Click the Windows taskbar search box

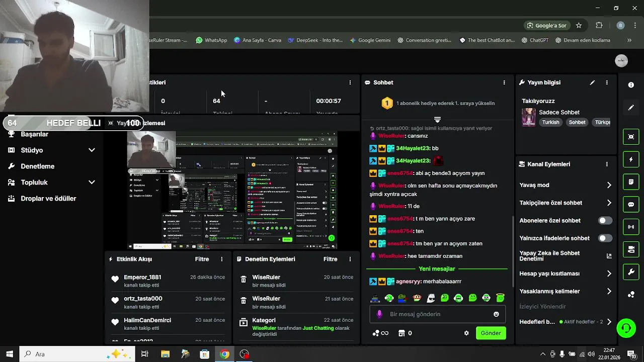77,354
